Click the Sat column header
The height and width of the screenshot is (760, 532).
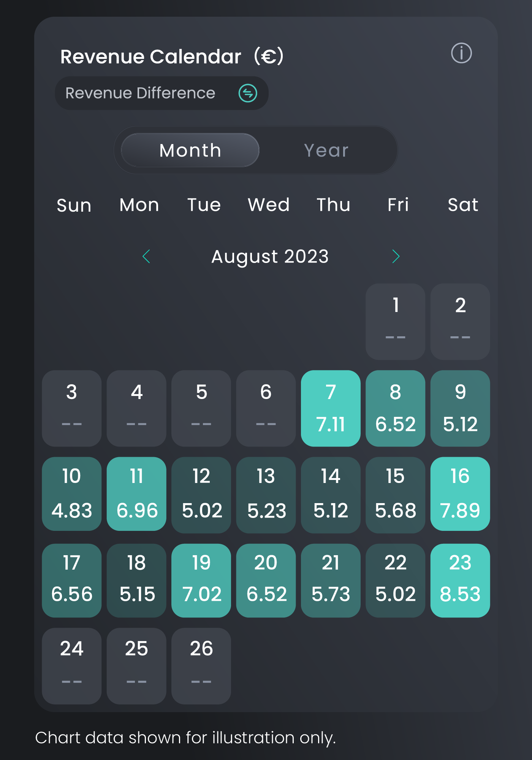pyautogui.click(x=462, y=205)
